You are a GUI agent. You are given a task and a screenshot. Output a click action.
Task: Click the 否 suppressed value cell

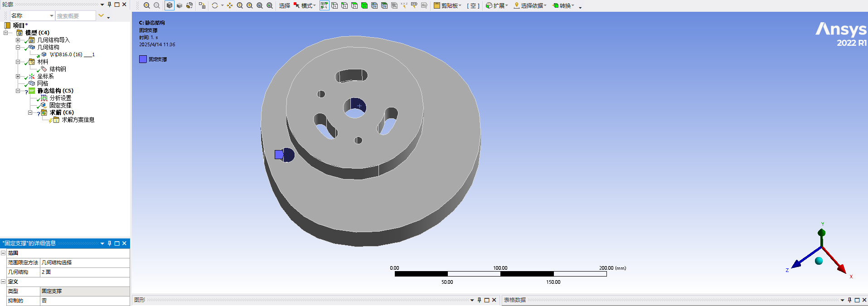[x=85, y=301]
